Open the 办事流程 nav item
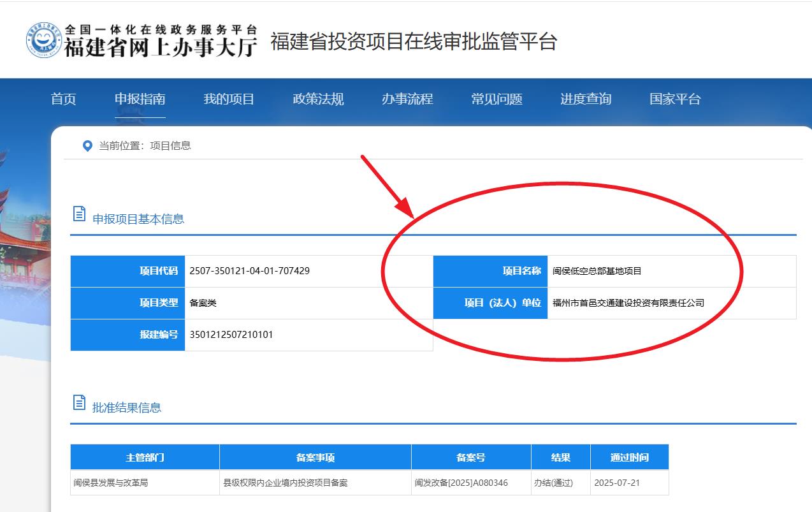Viewport: 812px width, 512px height. tap(407, 99)
